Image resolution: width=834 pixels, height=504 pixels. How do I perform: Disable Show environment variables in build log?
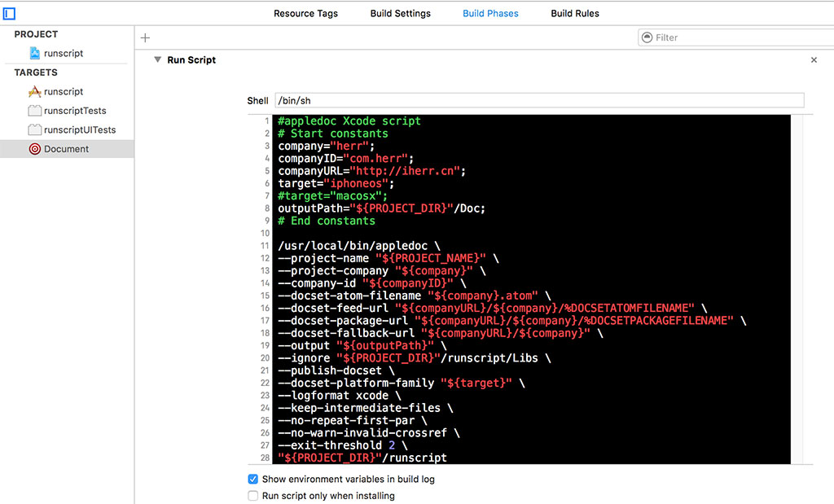253,479
